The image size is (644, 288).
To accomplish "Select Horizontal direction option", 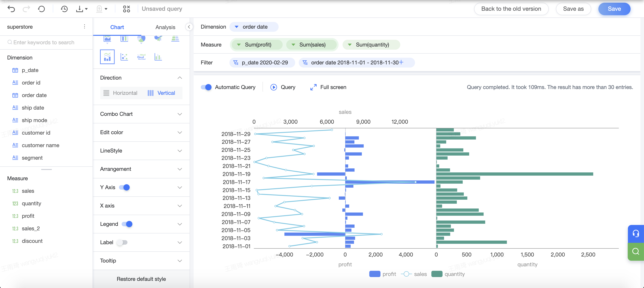I will [x=121, y=93].
